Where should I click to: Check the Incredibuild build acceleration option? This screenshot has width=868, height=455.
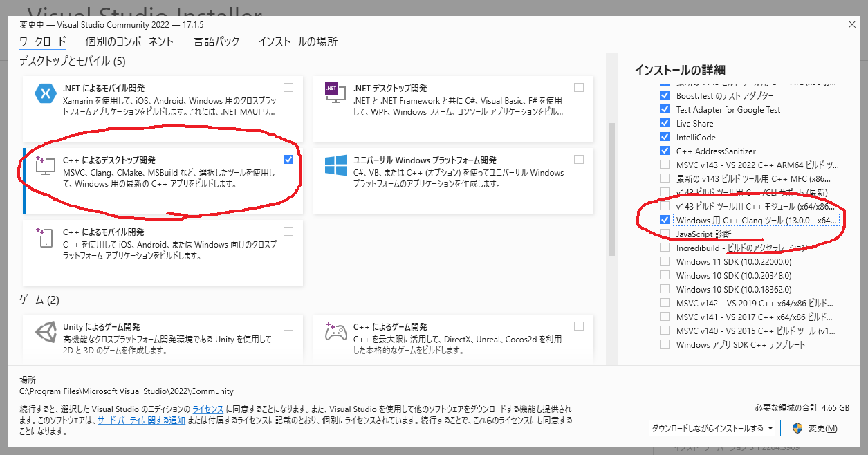pos(665,248)
